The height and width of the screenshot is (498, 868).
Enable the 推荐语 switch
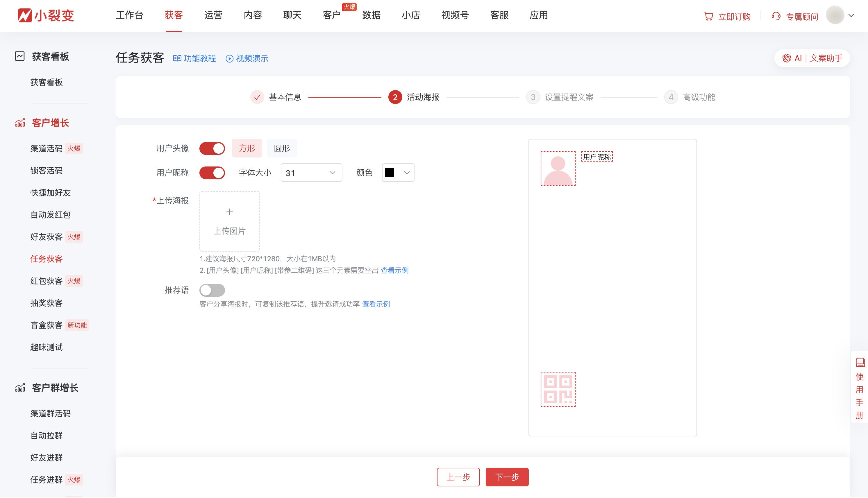point(212,290)
